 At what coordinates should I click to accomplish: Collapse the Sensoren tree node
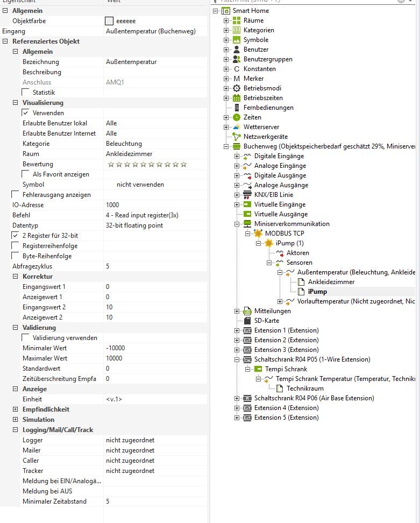[269, 263]
